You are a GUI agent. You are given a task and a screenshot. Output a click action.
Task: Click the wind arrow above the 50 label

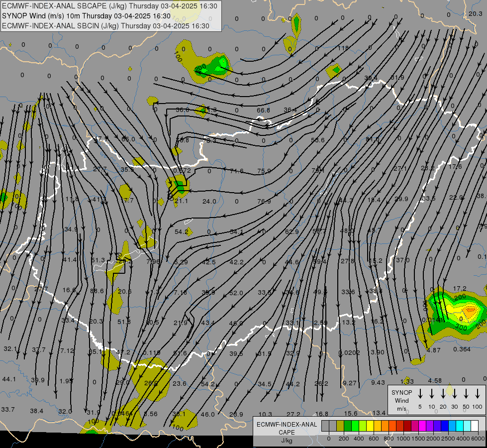coord(466,394)
